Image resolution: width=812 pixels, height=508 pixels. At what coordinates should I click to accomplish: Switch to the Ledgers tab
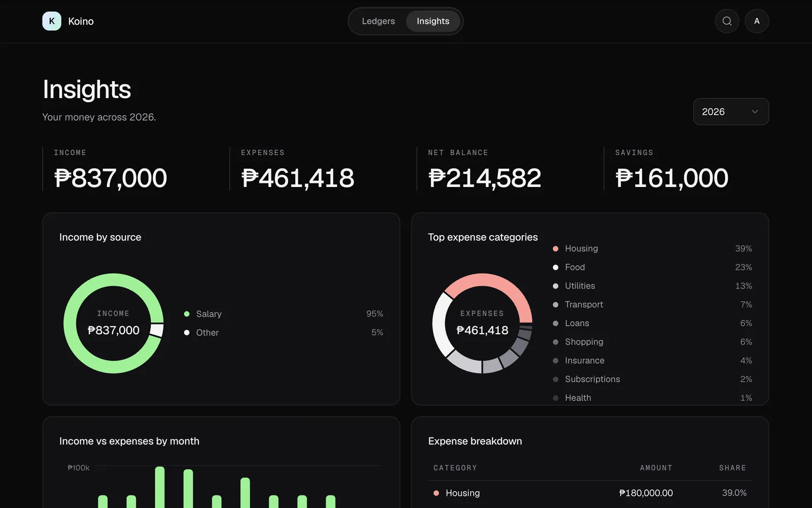pyautogui.click(x=378, y=21)
